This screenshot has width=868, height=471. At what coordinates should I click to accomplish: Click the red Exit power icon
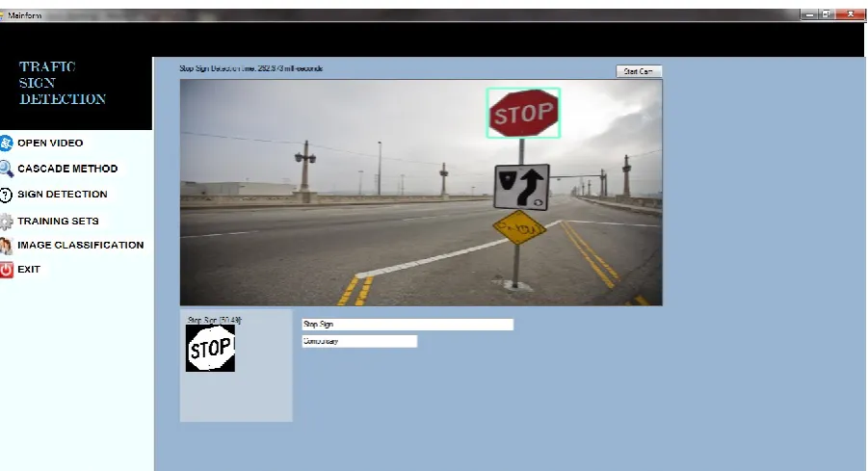point(6,270)
